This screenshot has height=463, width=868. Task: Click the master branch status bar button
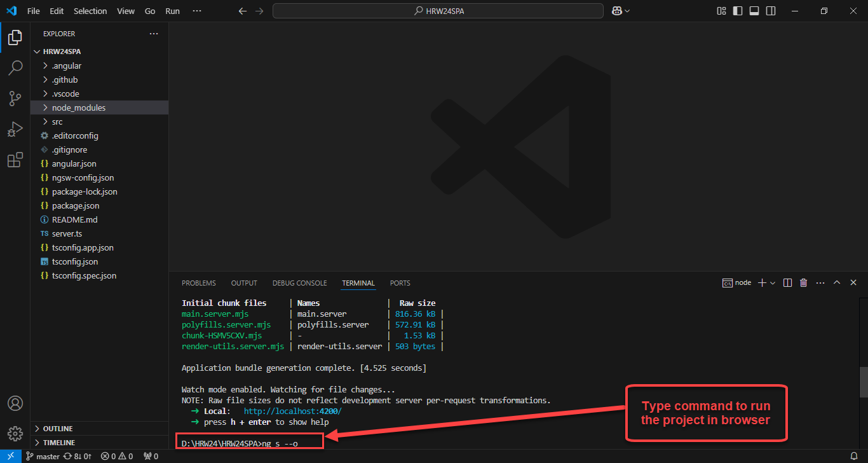[x=43, y=456]
